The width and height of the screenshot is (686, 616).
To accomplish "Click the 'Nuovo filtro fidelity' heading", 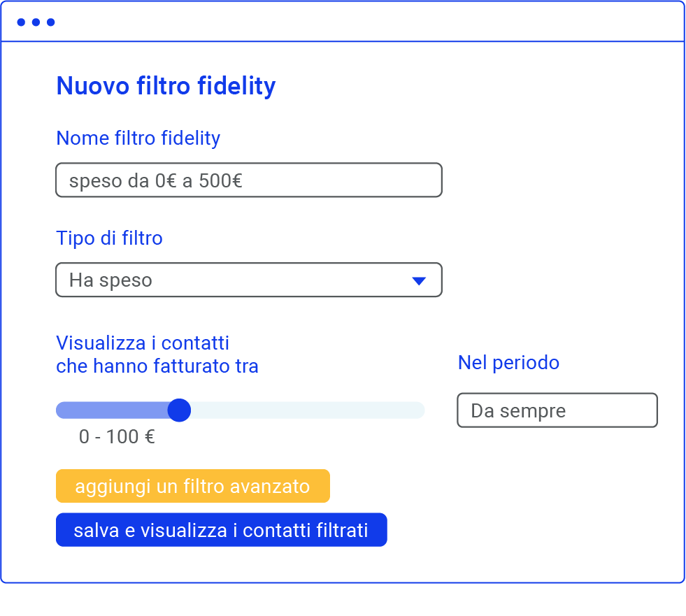I will click(x=166, y=86).
